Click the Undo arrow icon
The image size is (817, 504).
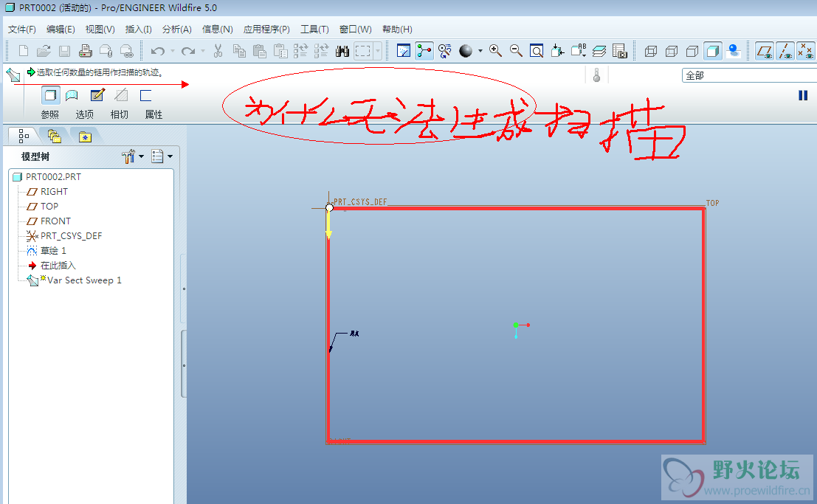click(x=157, y=51)
